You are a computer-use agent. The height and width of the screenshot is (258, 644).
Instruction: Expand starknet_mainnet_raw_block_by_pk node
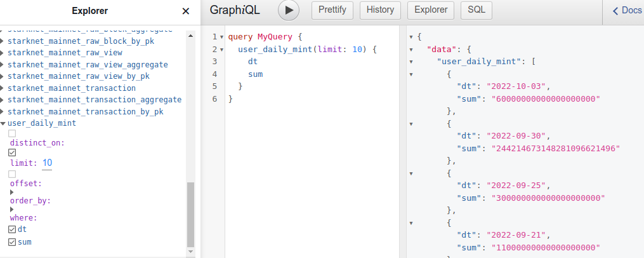tap(2, 41)
